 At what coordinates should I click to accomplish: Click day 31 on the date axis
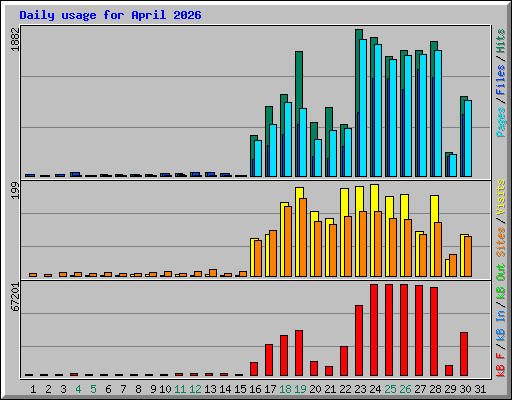[x=480, y=389]
